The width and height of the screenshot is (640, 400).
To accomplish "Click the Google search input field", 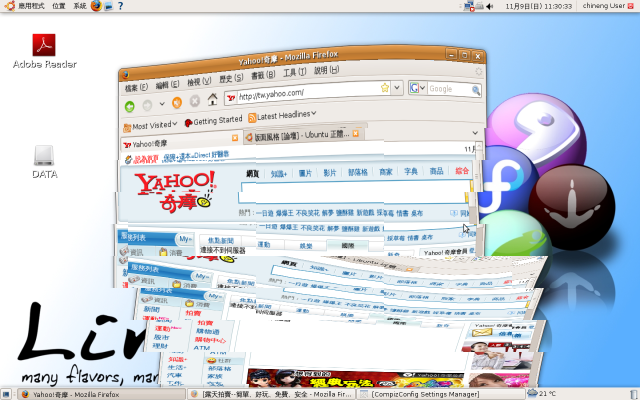I will [x=449, y=89].
